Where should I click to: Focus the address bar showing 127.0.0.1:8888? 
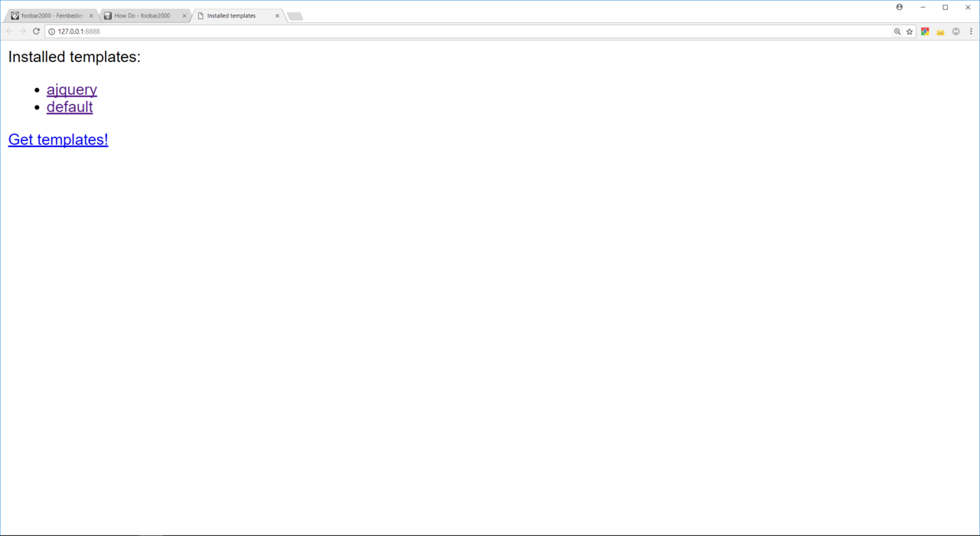(x=472, y=31)
